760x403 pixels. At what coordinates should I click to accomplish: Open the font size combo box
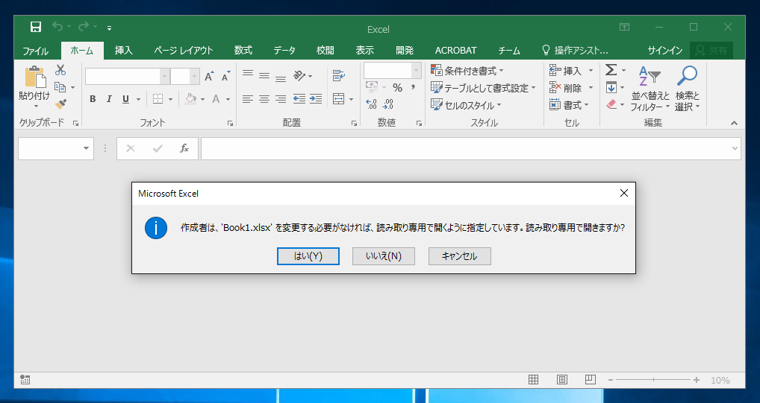coord(185,77)
